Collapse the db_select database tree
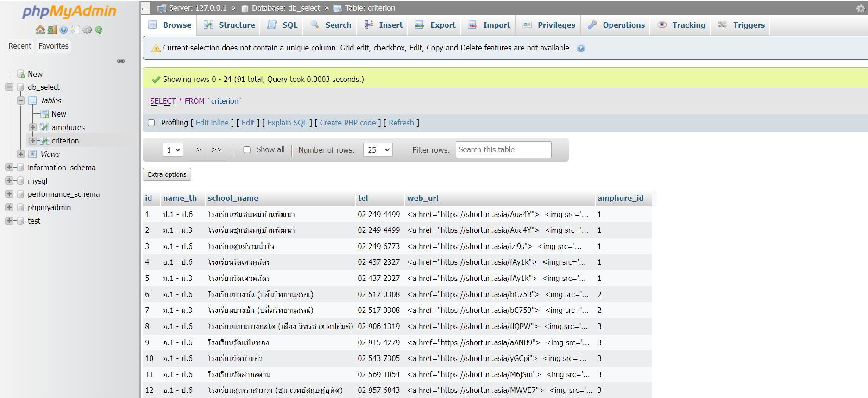Screen dimensions: 868x398 coord(9,87)
